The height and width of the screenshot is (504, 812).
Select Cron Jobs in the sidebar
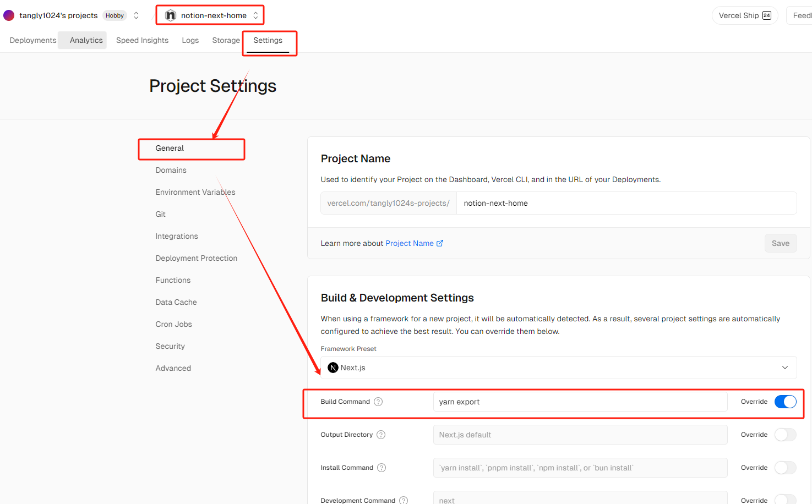(x=174, y=324)
